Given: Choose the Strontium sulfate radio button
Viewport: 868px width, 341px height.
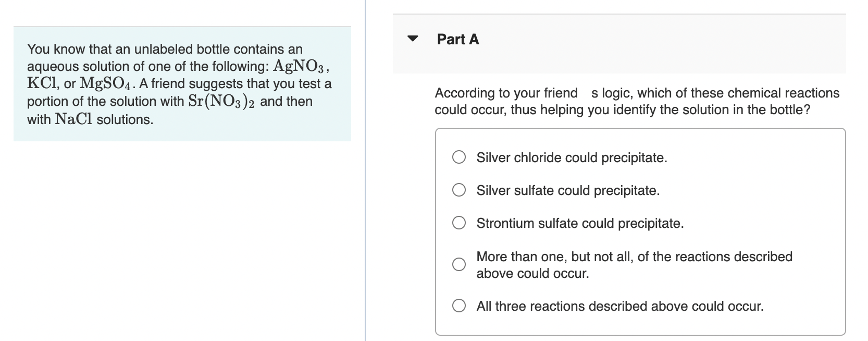Looking at the screenshot, I should [x=458, y=223].
